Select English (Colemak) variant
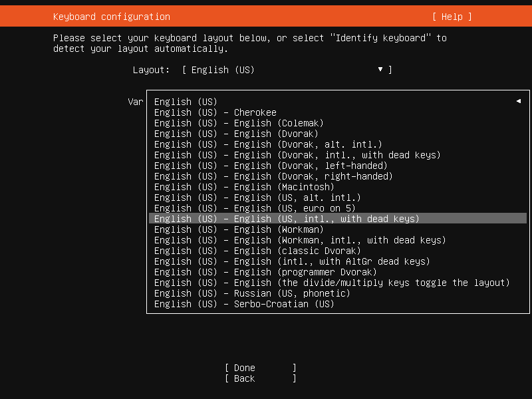 tap(239, 123)
